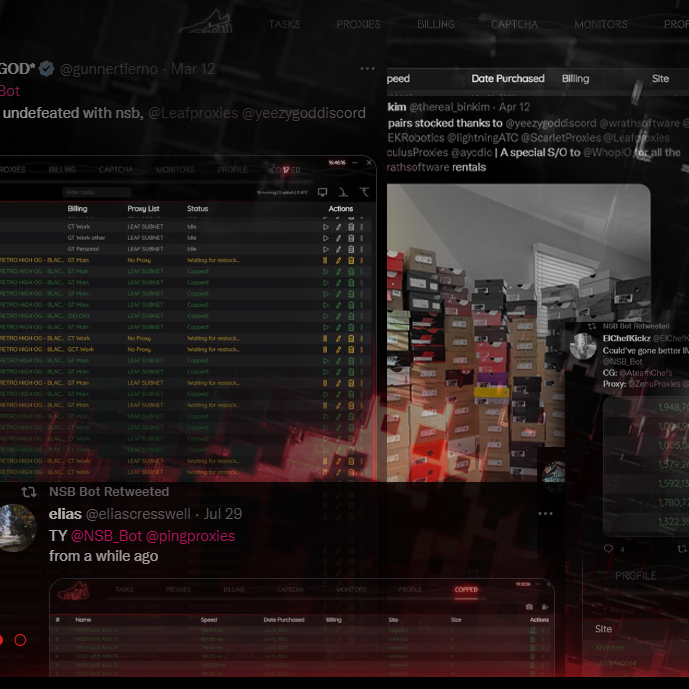The width and height of the screenshot is (689, 689).
Task: Sort by the Date Purchased column header
Action: [508, 78]
